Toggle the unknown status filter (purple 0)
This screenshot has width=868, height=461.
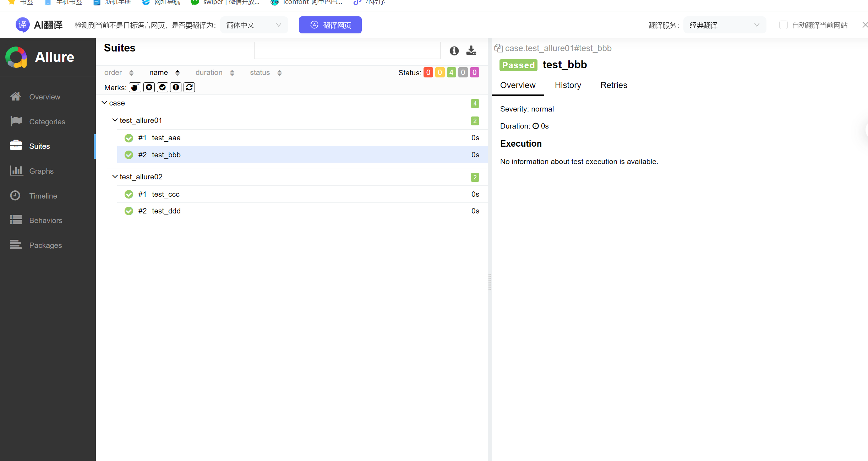474,72
